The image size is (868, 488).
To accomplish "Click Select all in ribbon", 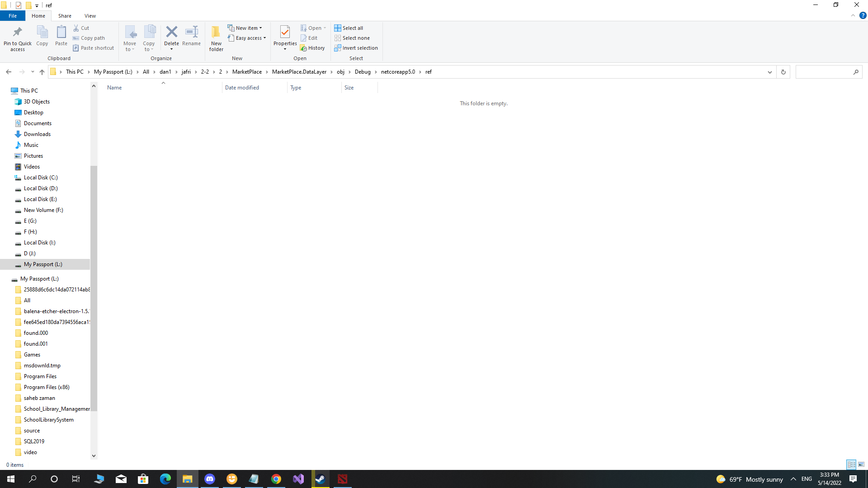I will (x=349, y=28).
